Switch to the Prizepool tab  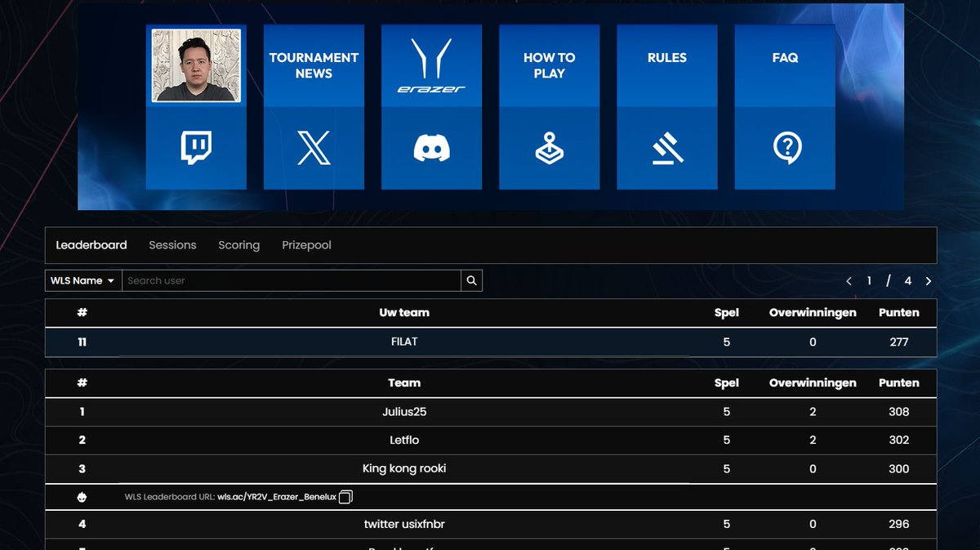pyautogui.click(x=306, y=245)
